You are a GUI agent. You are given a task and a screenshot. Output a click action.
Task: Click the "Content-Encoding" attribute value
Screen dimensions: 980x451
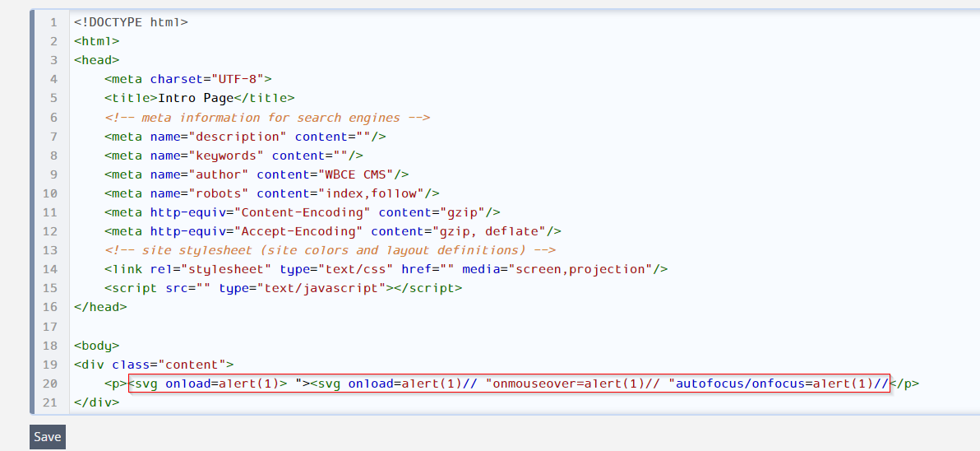click(x=303, y=212)
